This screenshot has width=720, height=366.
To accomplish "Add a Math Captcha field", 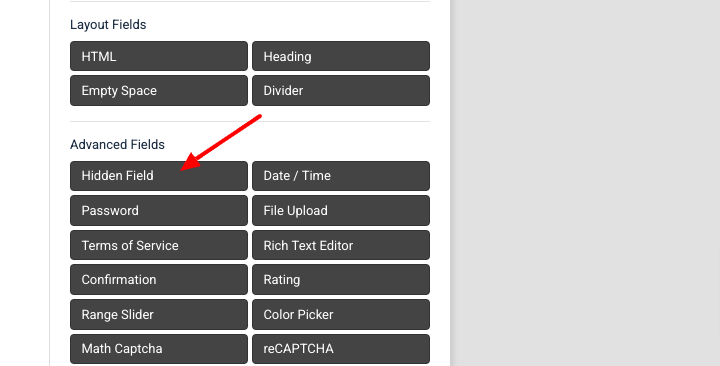I will pyautogui.click(x=159, y=349).
